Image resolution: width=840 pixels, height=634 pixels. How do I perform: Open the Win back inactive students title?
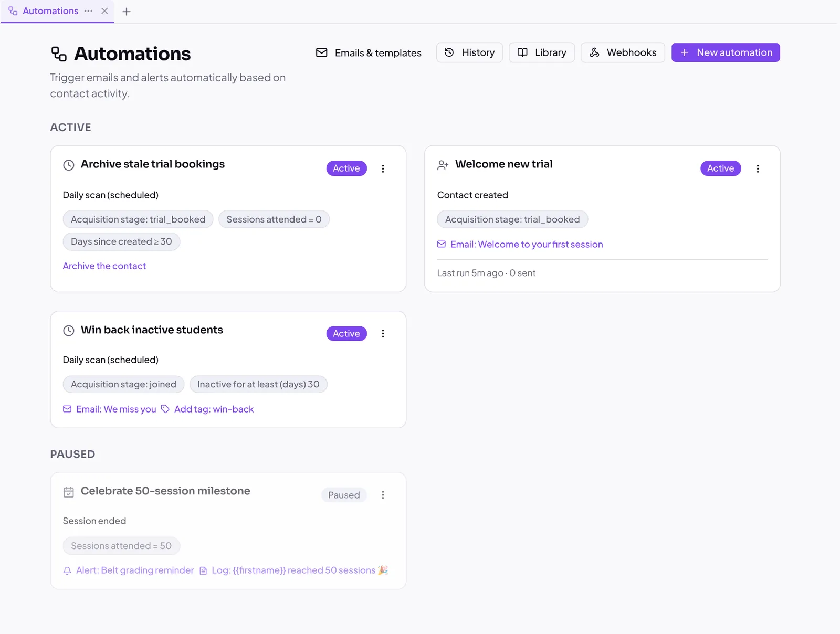[152, 330]
